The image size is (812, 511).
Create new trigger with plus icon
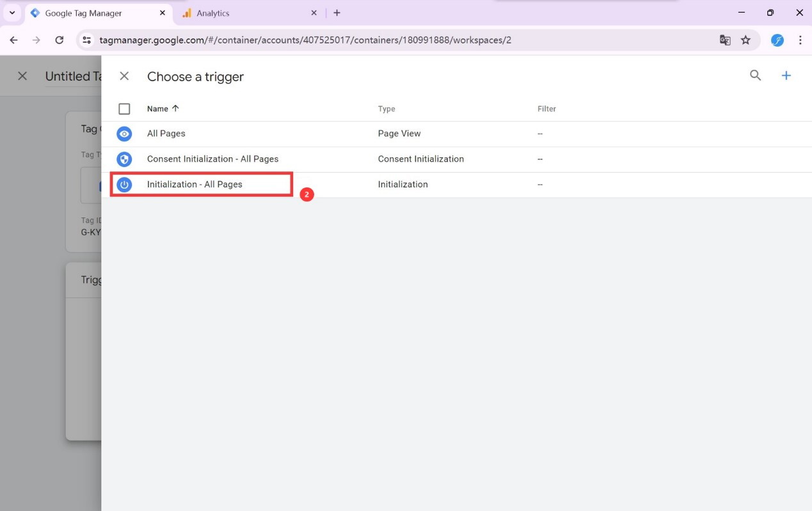786,75
